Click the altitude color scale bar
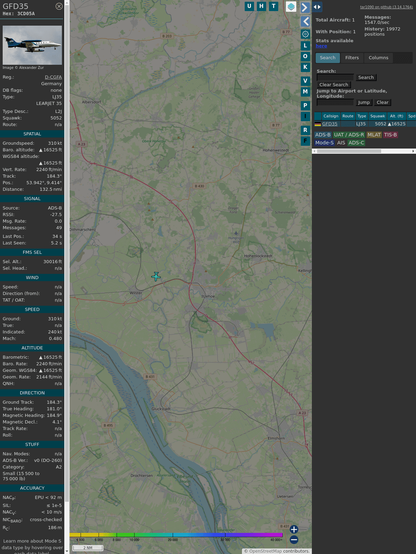 click(176, 535)
